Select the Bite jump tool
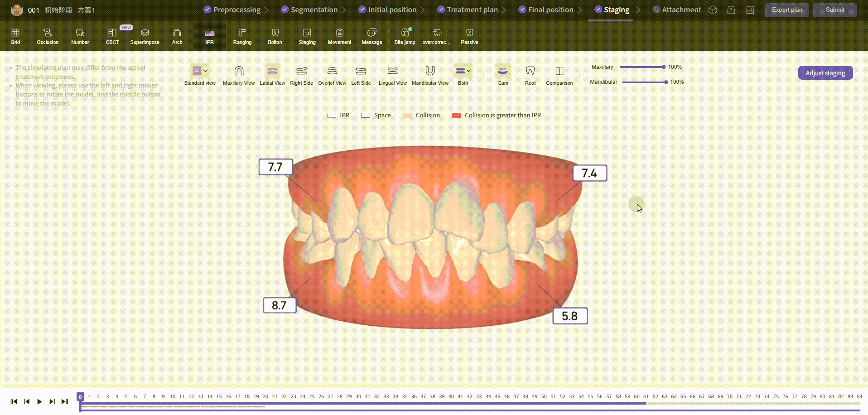Image resolution: width=868 pixels, height=415 pixels. pos(405,36)
